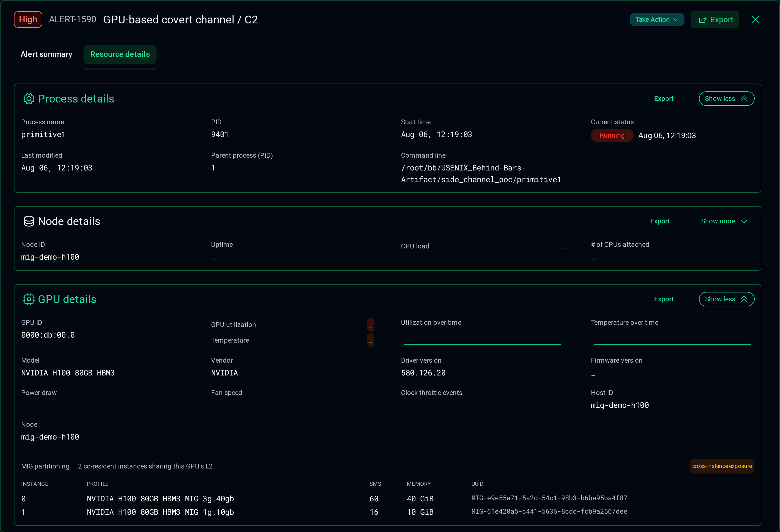Click the process name primitive1
This screenshot has height=532, width=780.
coord(43,135)
